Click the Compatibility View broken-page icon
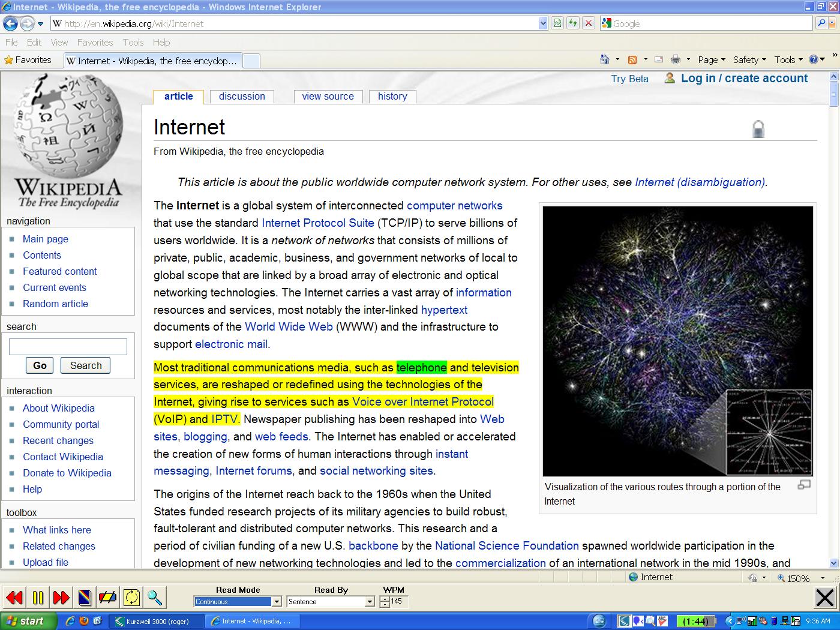Viewport: 840px width, 630px height. coord(558,23)
